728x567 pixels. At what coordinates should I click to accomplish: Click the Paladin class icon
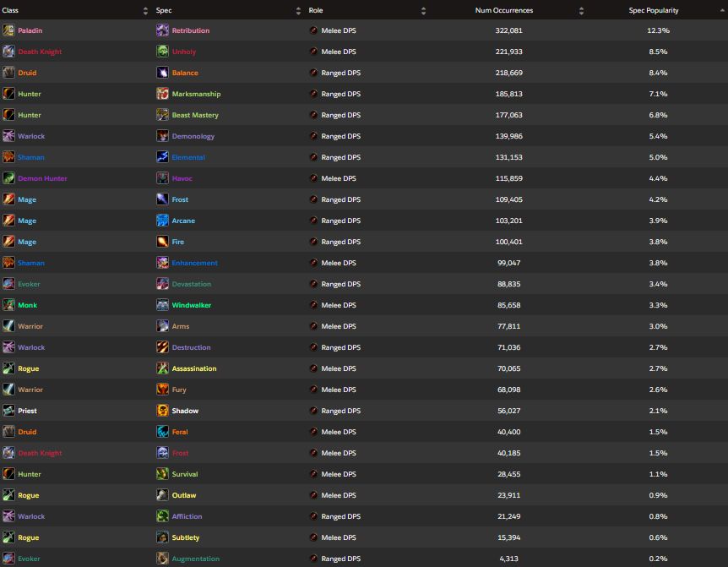click(x=8, y=30)
